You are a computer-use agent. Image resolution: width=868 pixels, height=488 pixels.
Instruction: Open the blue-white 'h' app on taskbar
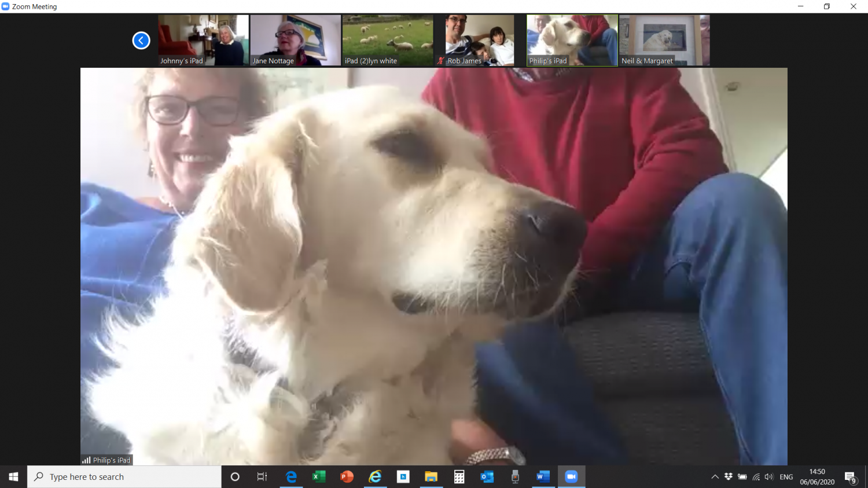coord(403,476)
